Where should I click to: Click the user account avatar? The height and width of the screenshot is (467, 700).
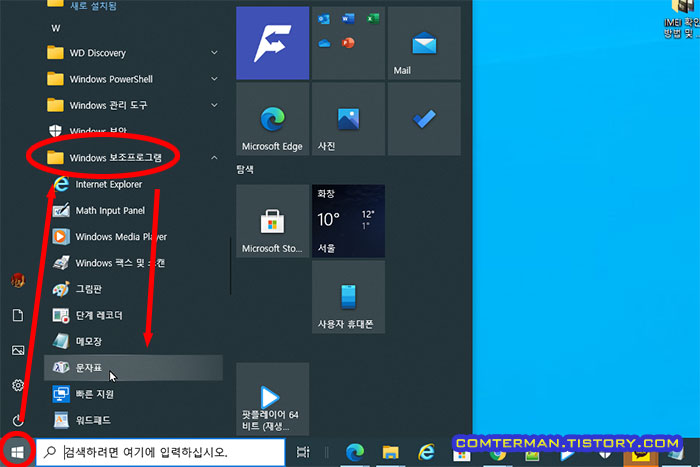coord(18,280)
